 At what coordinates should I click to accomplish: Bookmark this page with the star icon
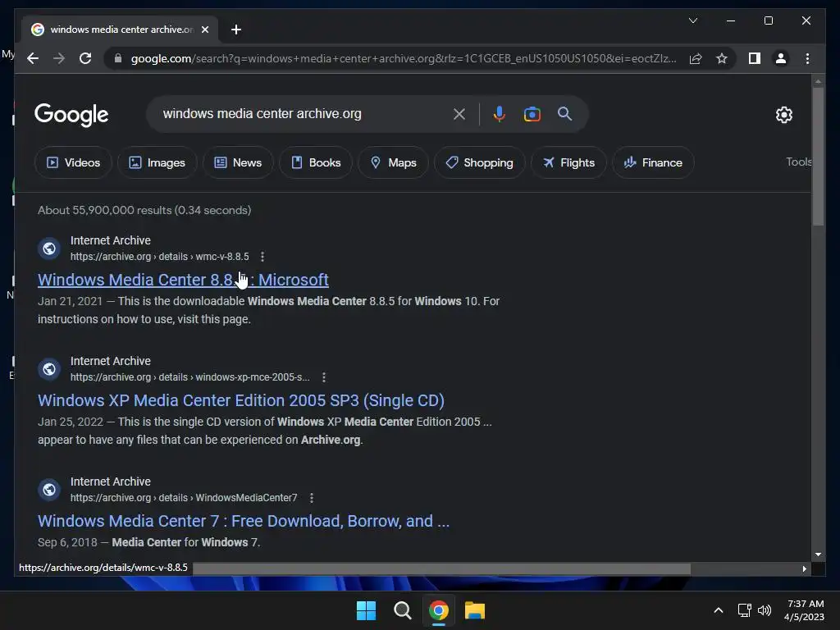722,58
